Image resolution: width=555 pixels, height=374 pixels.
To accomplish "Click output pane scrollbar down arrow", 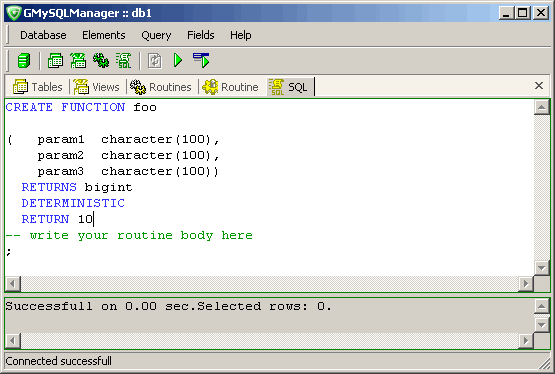I will coord(542,324).
